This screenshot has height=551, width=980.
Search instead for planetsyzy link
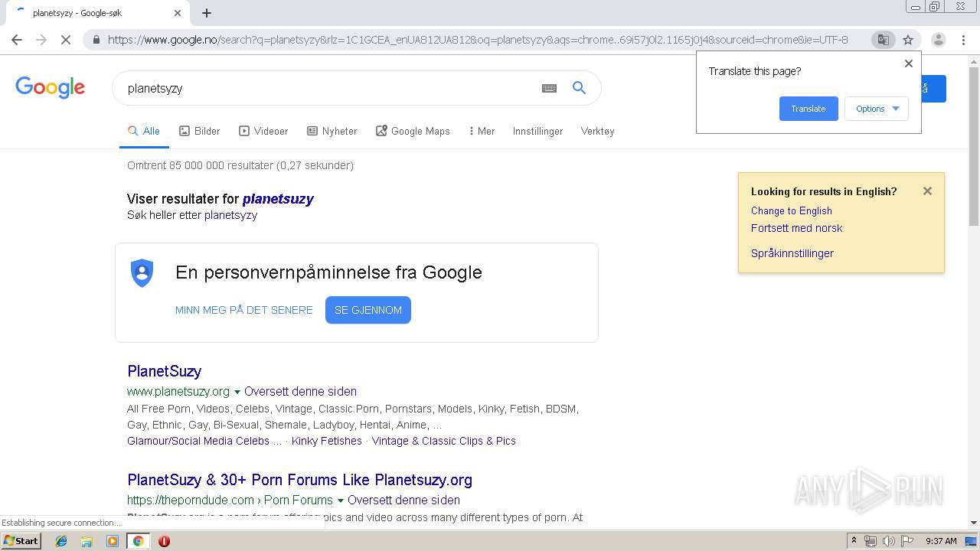click(230, 215)
